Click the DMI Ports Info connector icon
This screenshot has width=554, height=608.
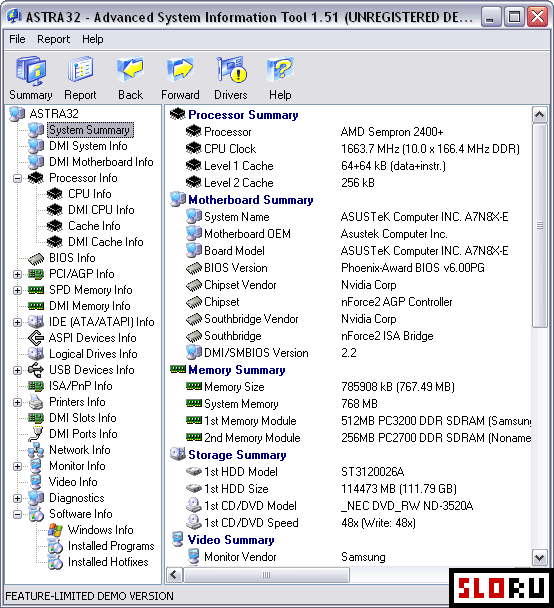[x=36, y=434]
